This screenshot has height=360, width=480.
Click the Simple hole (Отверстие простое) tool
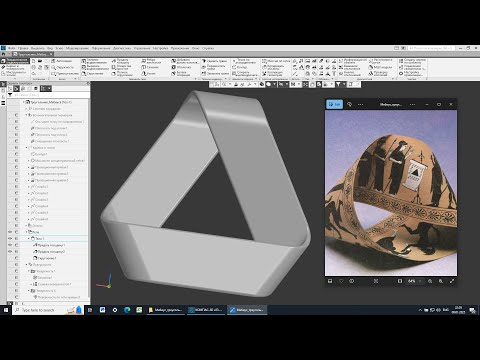pyautogui.click(x=122, y=67)
